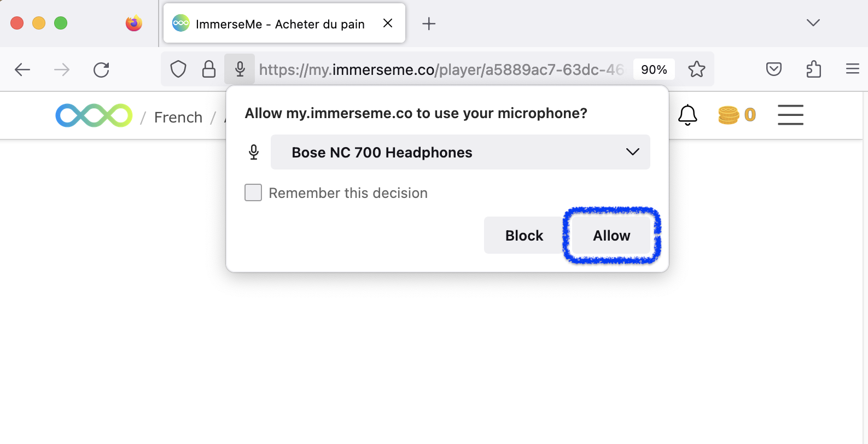Open the Save to Pocket icon
Image resolution: width=868 pixels, height=444 pixels.
773,69
